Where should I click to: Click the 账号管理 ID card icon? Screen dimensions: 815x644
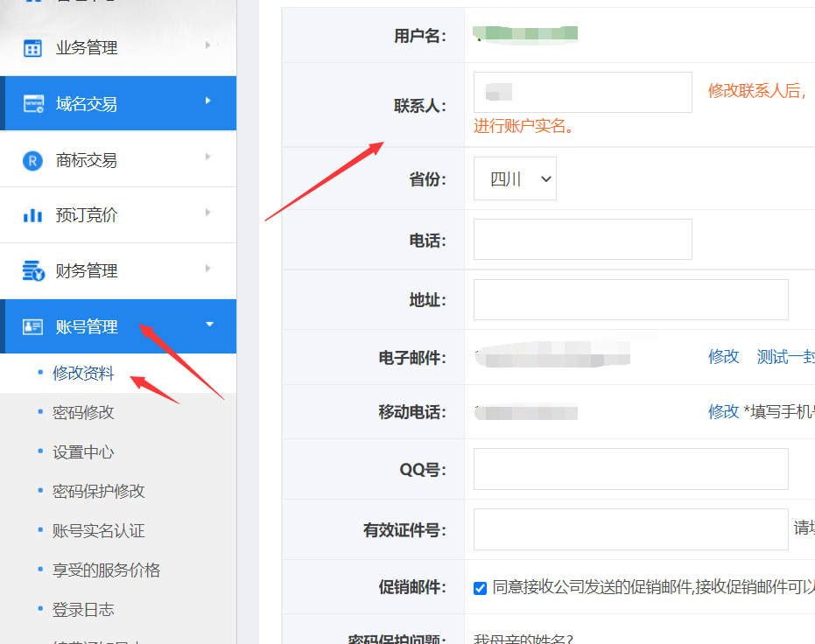point(33,327)
